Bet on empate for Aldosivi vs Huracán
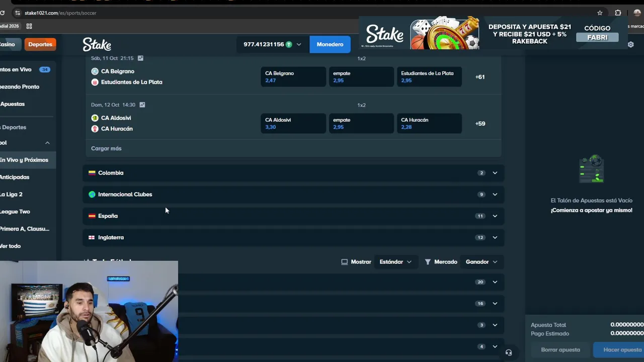The image size is (644, 362). (361, 124)
